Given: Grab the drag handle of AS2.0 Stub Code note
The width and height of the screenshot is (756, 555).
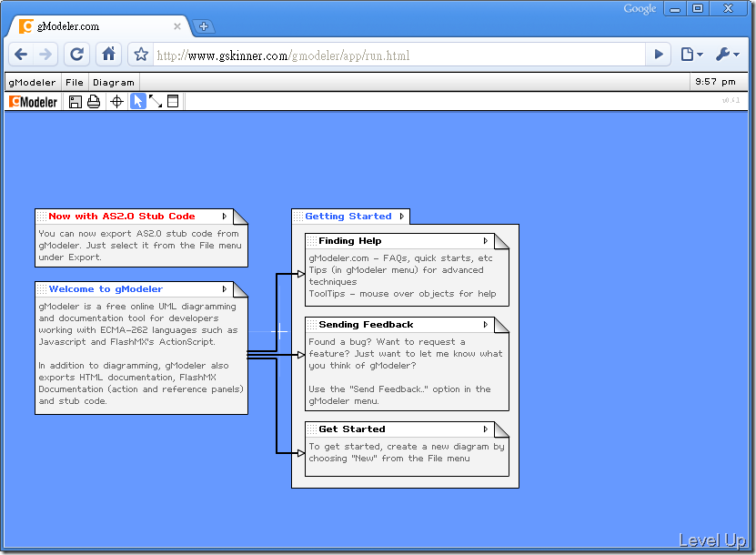Looking at the screenshot, I should pyautogui.click(x=42, y=217).
